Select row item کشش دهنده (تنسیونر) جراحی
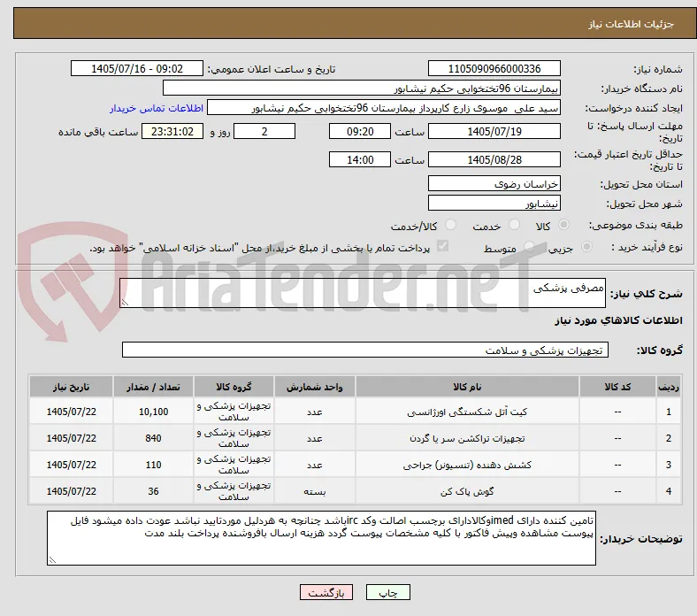 tap(467, 465)
